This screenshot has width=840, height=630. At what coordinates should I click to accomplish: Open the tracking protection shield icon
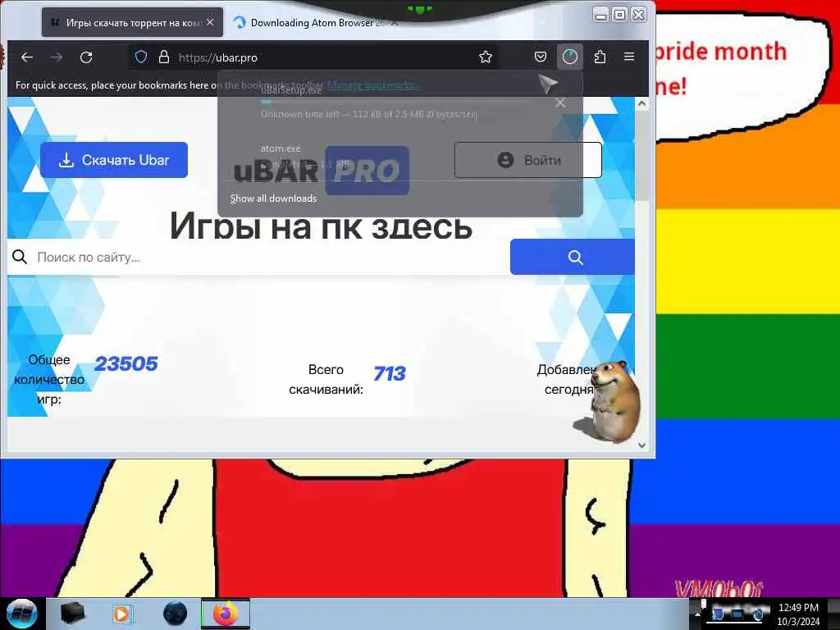(141, 57)
